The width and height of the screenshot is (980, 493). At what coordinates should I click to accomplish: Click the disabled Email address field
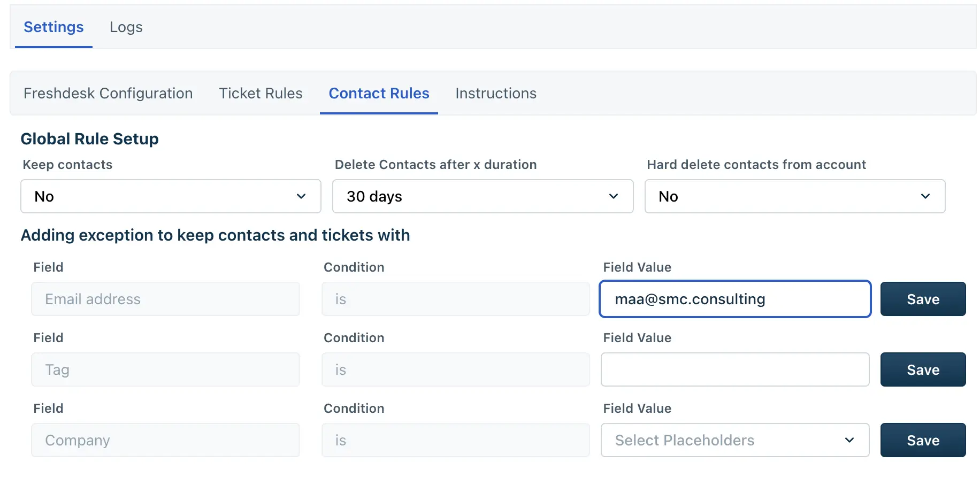(x=165, y=299)
